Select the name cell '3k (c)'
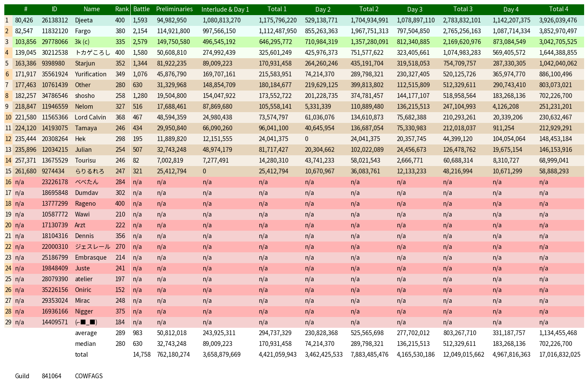The image size is (588, 386). click(x=82, y=42)
